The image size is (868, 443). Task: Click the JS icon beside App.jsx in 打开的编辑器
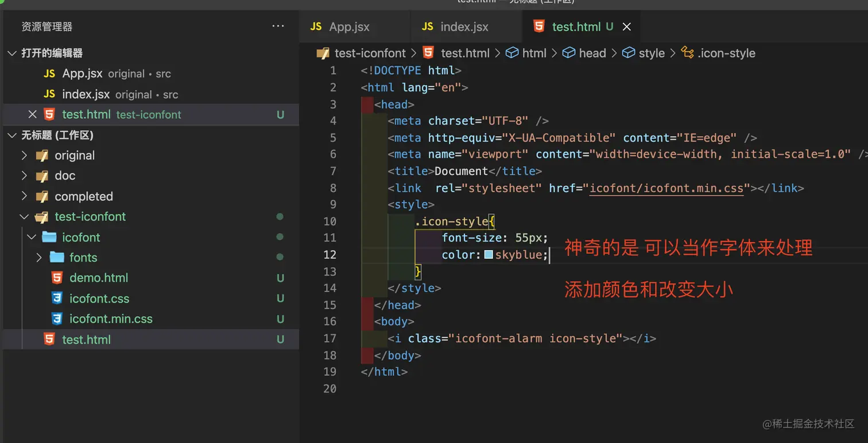point(49,73)
